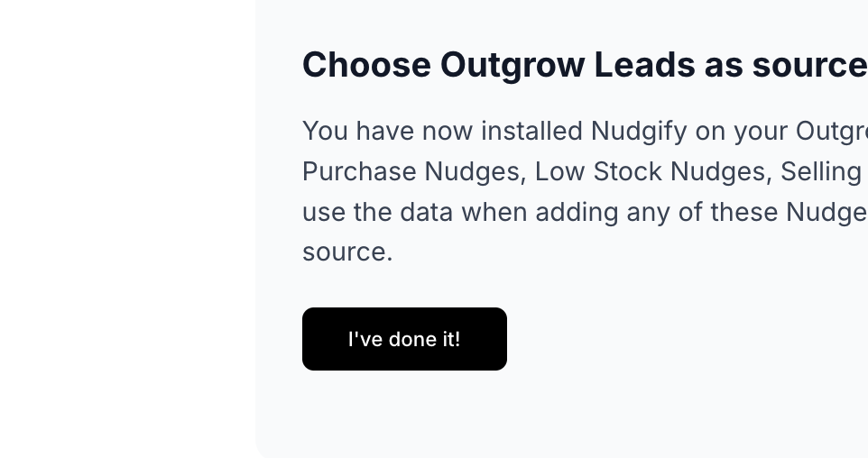Click the words "these Nudge" in third line
The width and height of the screenshot is (868, 458).
(789, 213)
